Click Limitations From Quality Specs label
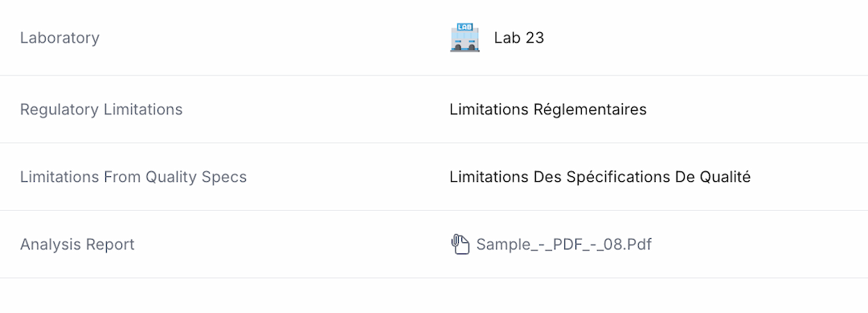Image resolution: width=868 pixels, height=313 pixels. click(133, 177)
